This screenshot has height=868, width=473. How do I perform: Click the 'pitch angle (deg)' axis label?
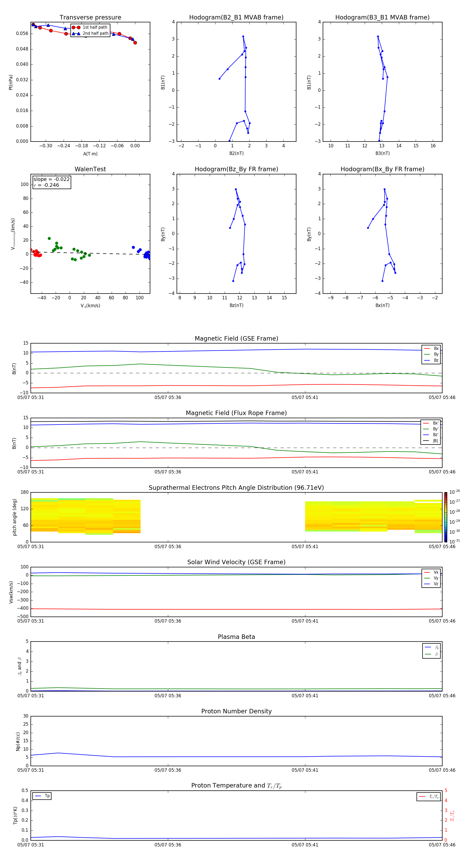(14, 517)
